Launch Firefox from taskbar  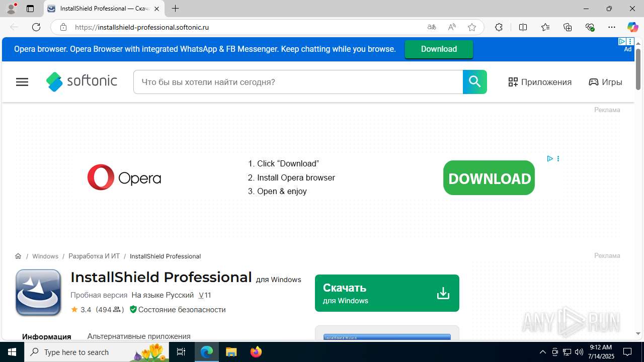point(256,352)
